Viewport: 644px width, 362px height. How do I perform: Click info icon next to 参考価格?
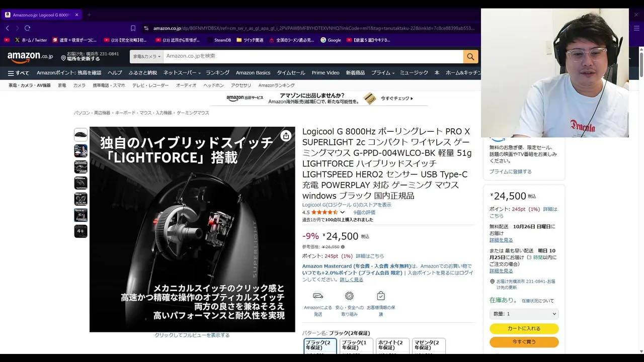tap(343, 247)
